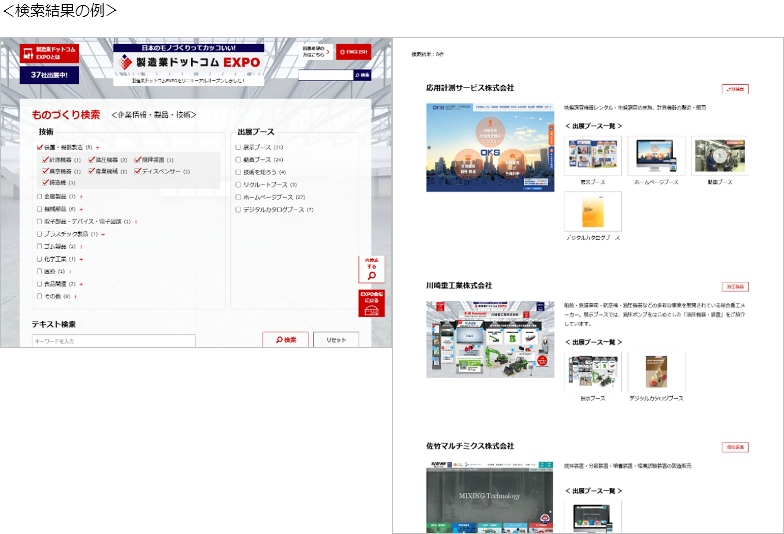This screenshot has height=534, width=784.
Task: Expand the ゴム製品 subcategories
Action: 81,246
